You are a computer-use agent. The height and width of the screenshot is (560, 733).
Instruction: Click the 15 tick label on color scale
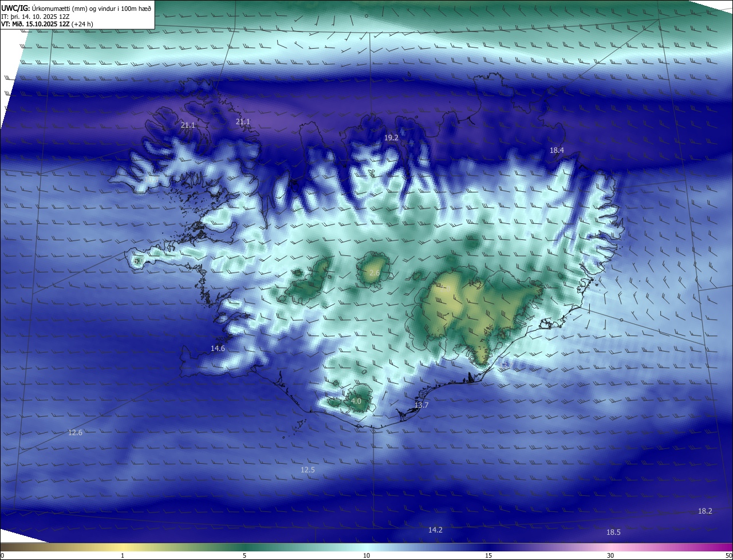point(488,555)
